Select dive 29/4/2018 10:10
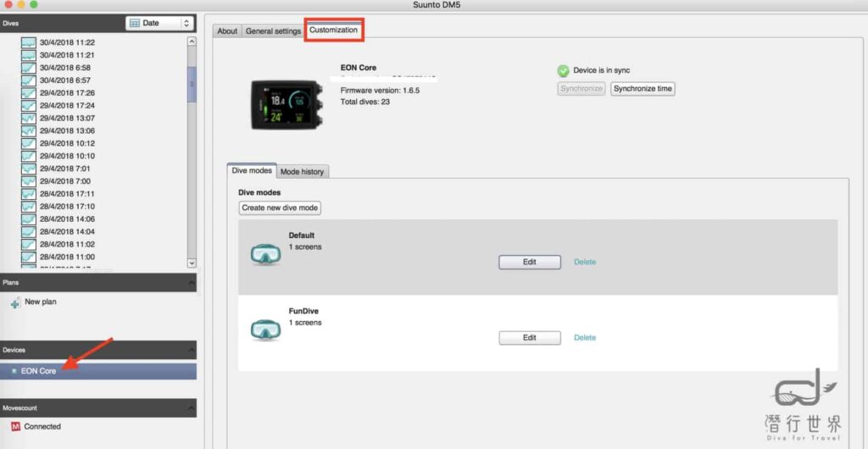The image size is (868, 449). click(67, 156)
